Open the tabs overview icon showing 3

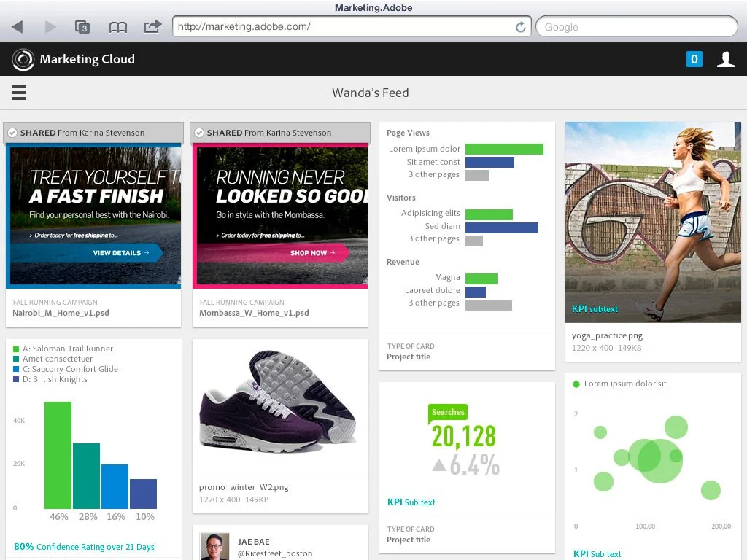click(x=83, y=27)
